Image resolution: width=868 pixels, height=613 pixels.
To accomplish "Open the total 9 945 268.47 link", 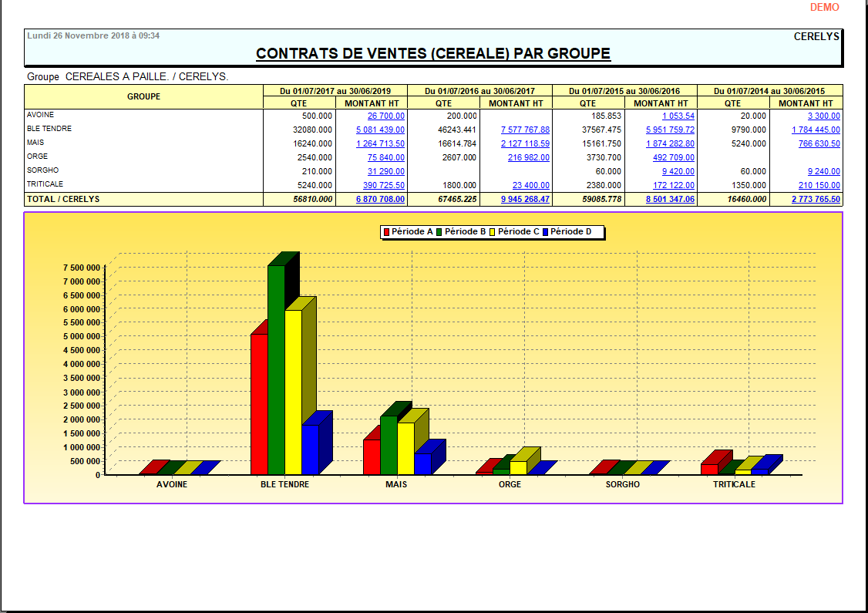I will tap(525, 199).
